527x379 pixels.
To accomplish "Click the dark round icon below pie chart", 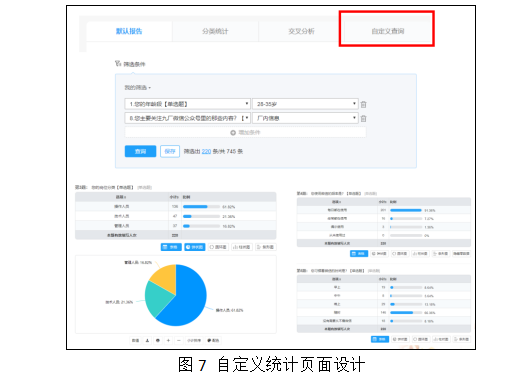I will pyautogui.click(x=158, y=340).
